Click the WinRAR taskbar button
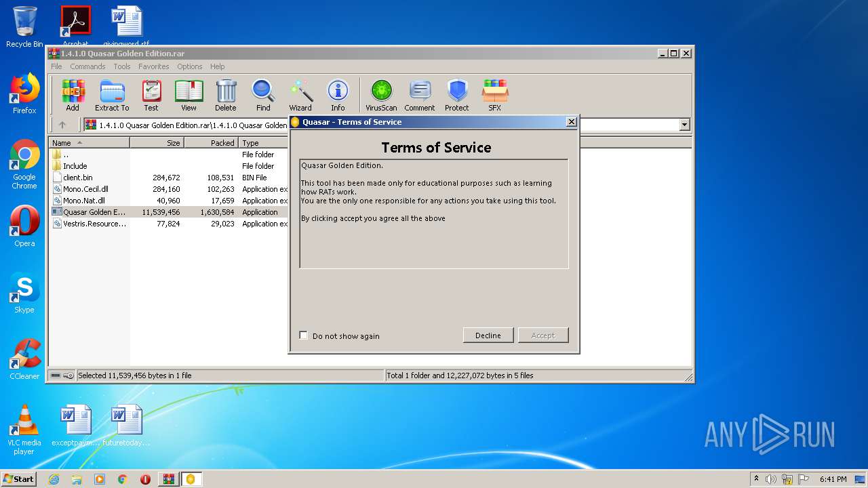868x488 pixels. pyautogui.click(x=168, y=479)
